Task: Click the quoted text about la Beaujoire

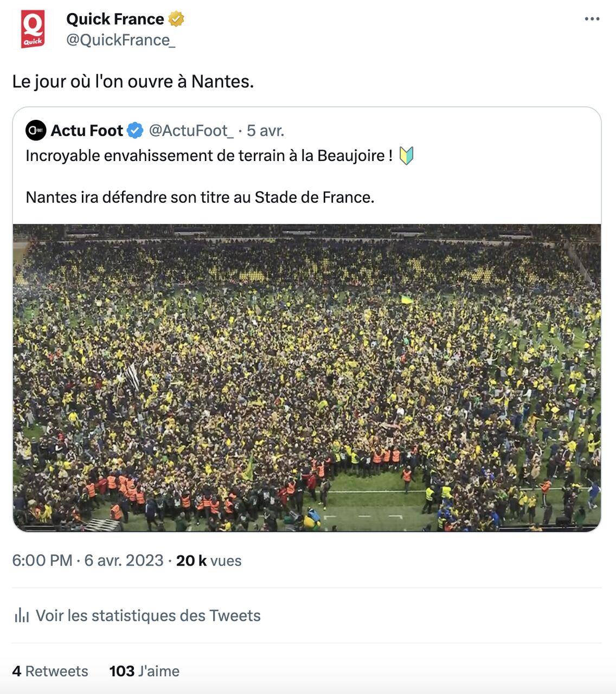Action: point(209,156)
